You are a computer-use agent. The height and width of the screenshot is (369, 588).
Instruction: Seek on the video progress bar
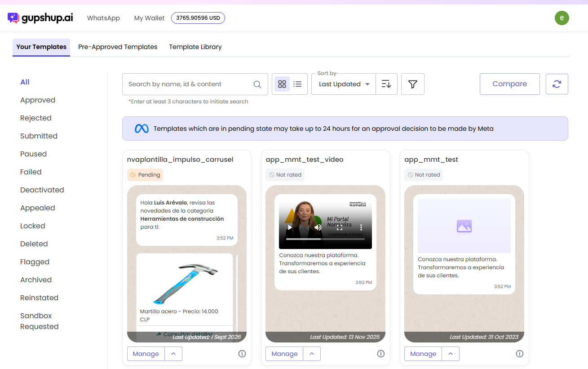pyautogui.click(x=325, y=239)
